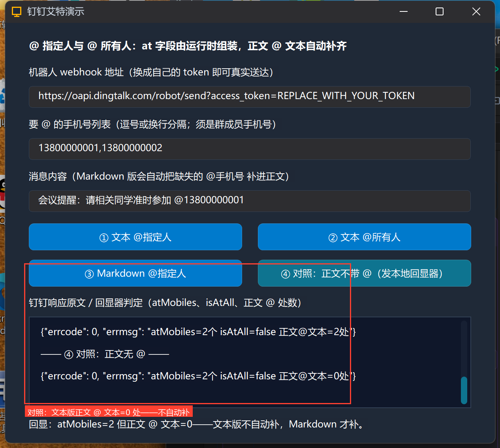Click the 钉钉艾特演示 app icon

click(17, 12)
